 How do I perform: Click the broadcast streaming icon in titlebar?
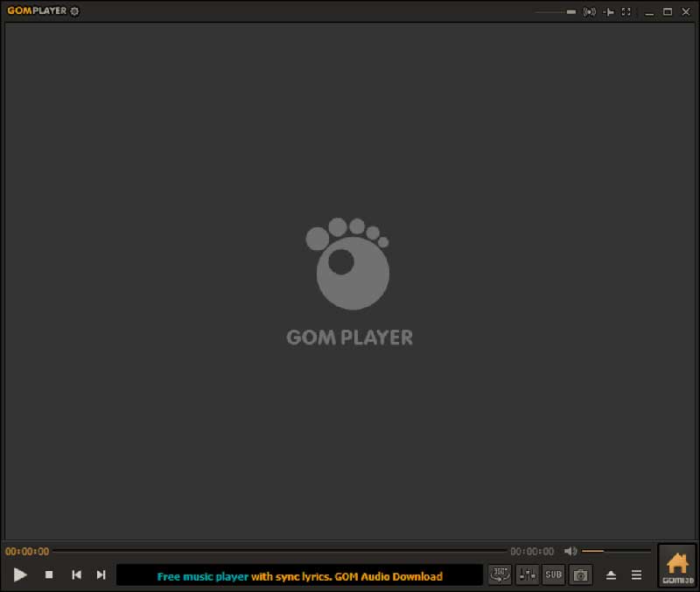(x=590, y=11)
